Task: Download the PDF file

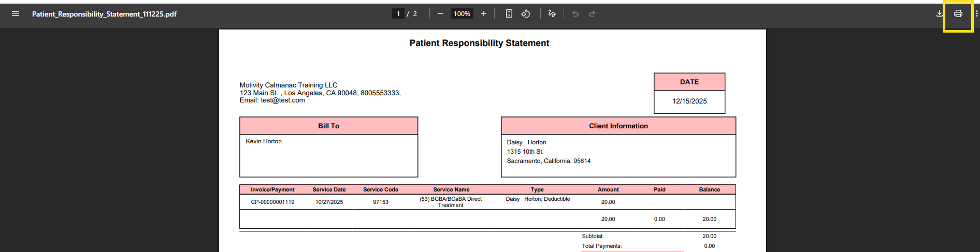Action: pyautogui.click(x=939, y=14)
